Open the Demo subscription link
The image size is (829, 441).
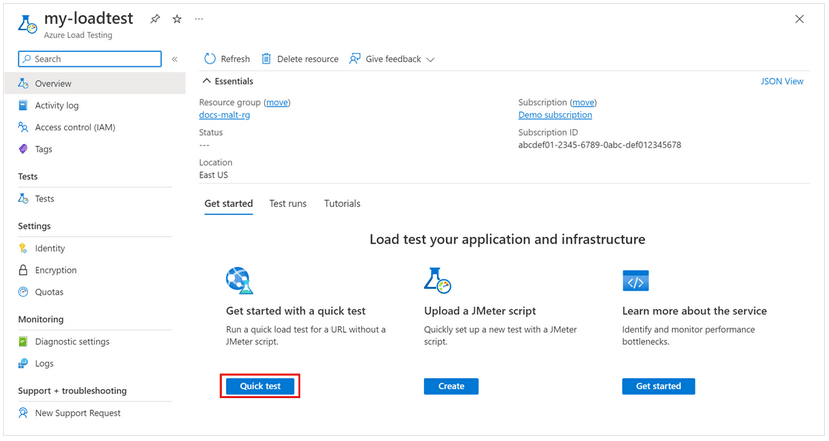[555, 115]
